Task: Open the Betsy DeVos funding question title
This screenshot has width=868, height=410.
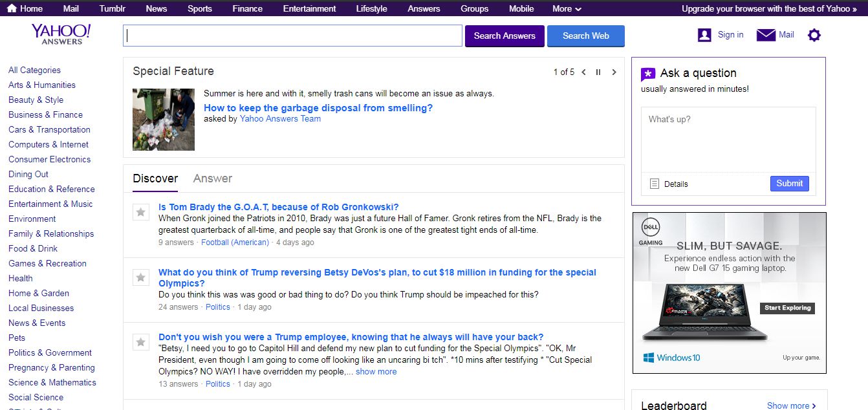Action: click(377, 278)
